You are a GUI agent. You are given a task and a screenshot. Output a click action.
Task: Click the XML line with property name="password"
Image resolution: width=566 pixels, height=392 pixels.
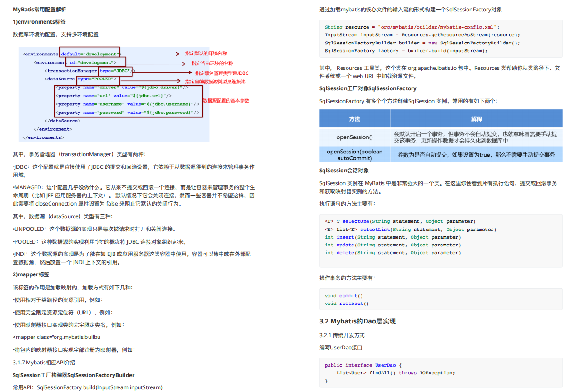(x=127, y=113)
